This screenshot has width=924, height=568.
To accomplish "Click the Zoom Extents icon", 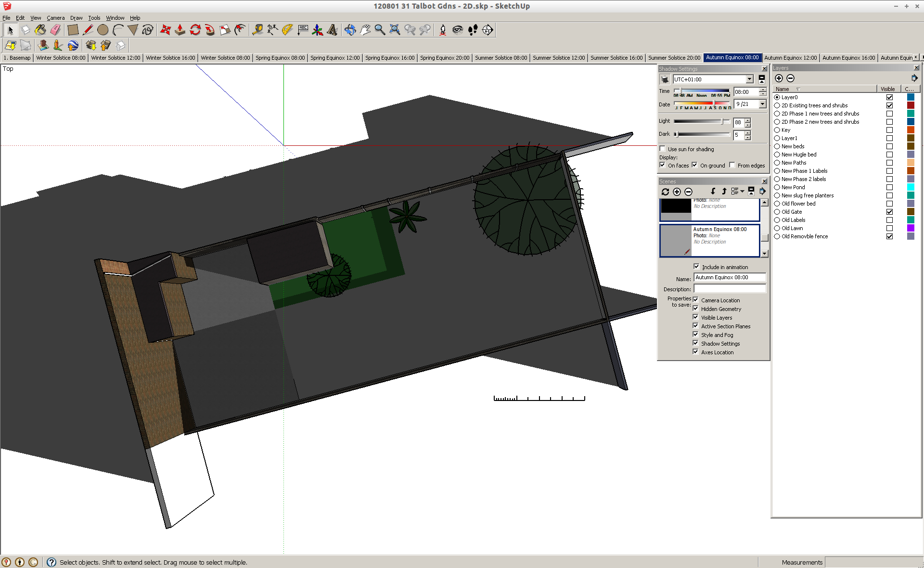I will pyautogui.click(x=395, y=30).
